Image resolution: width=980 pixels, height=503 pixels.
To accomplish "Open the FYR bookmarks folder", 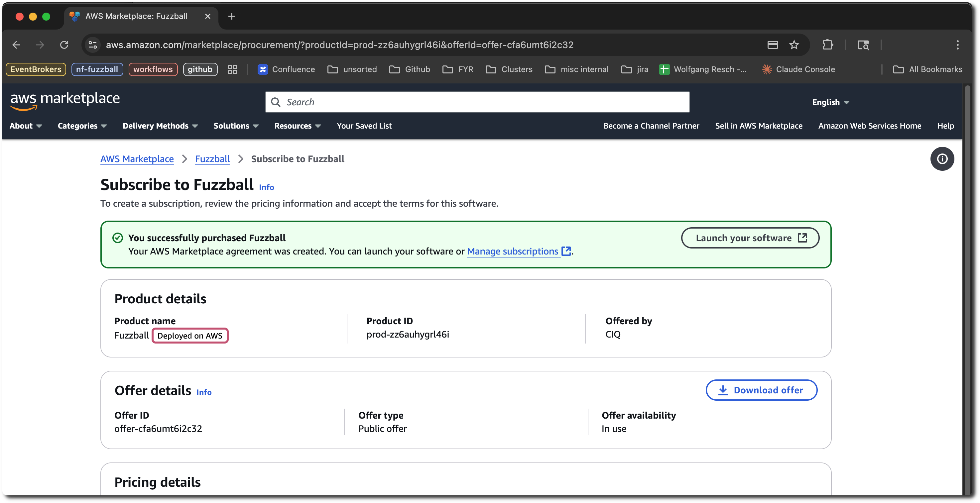I will [x=458, y=69].
